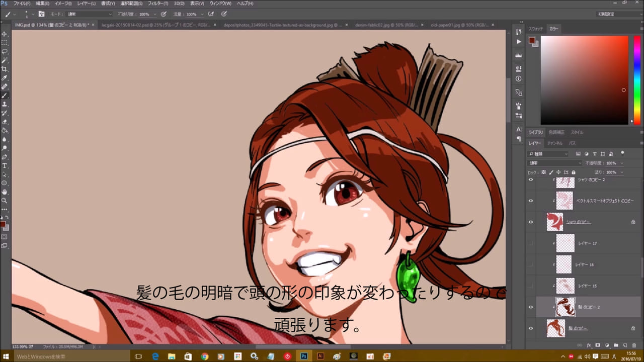The width and height of the screenshot is (644, 362).
Task: Select the Eyedropper tool
Action: (5, 78)
